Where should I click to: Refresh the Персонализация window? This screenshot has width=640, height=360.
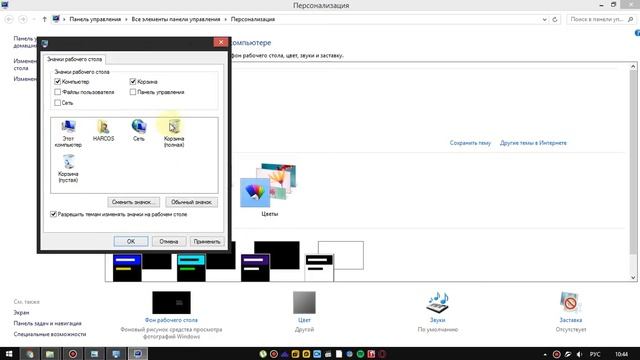click(x=555, y=19)
